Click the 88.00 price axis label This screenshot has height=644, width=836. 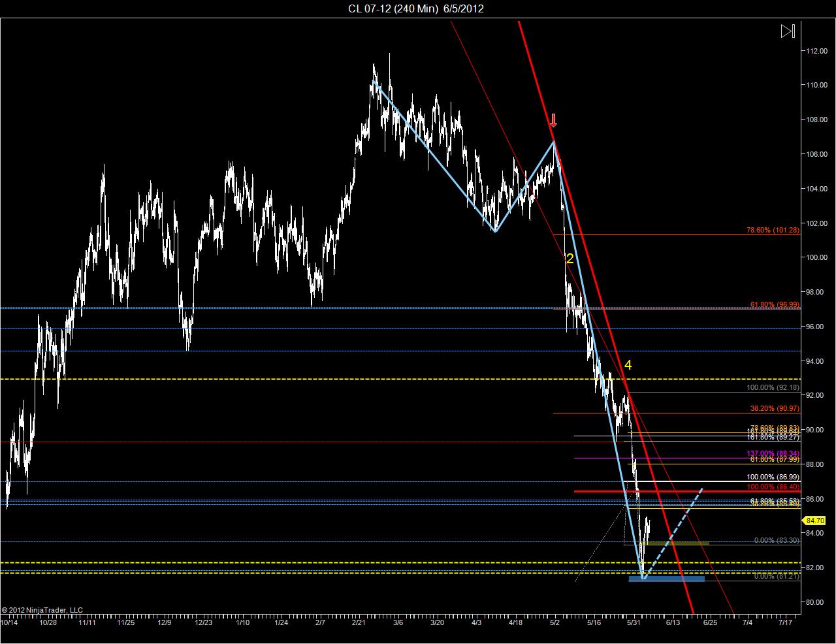[x=814, y=464]
